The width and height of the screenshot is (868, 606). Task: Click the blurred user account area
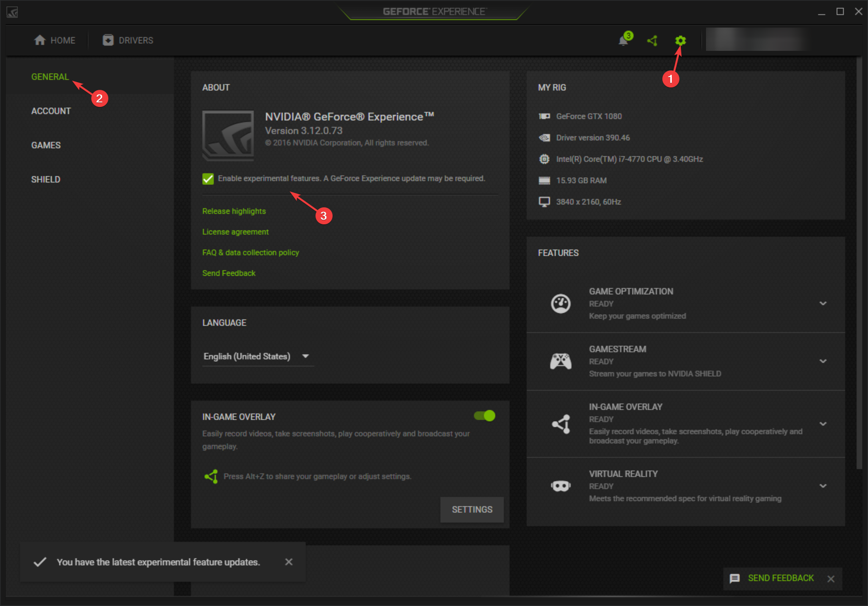[x=757, y=39]
